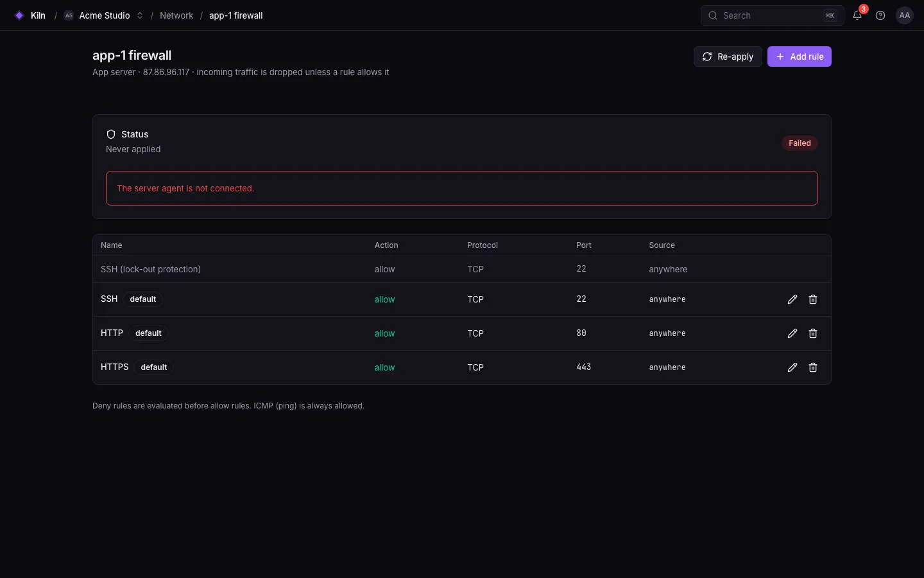The image size is (924, 578).
Task: Click the Never applied status text
Action: click(x=133, y=149)
